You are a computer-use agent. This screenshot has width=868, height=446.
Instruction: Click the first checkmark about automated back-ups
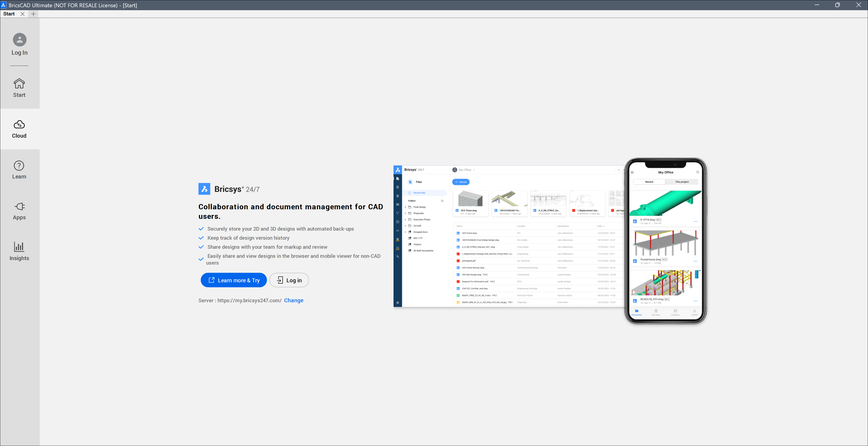[x=201, y=229]
